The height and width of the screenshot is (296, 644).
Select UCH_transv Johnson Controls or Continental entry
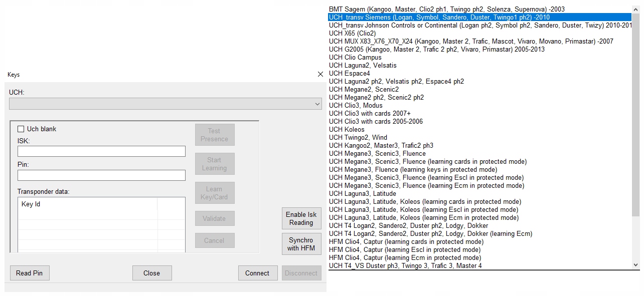(x=480, y=25)
